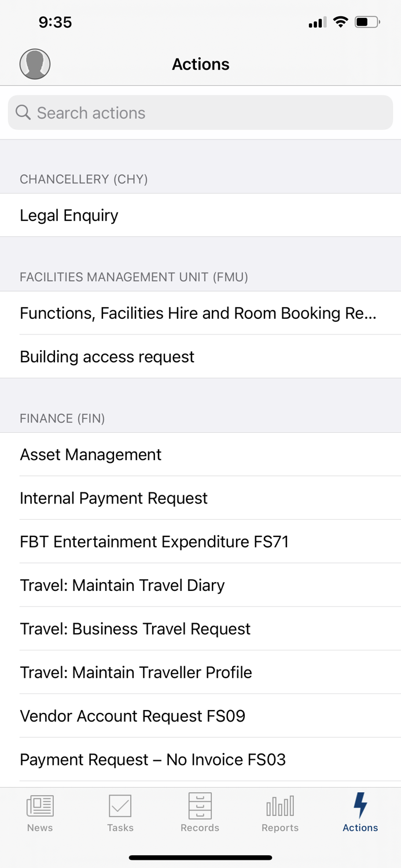Open the Tasks checkmark icon
The width and height of the screenshot is (401, 868).
[x=120, y=806]
